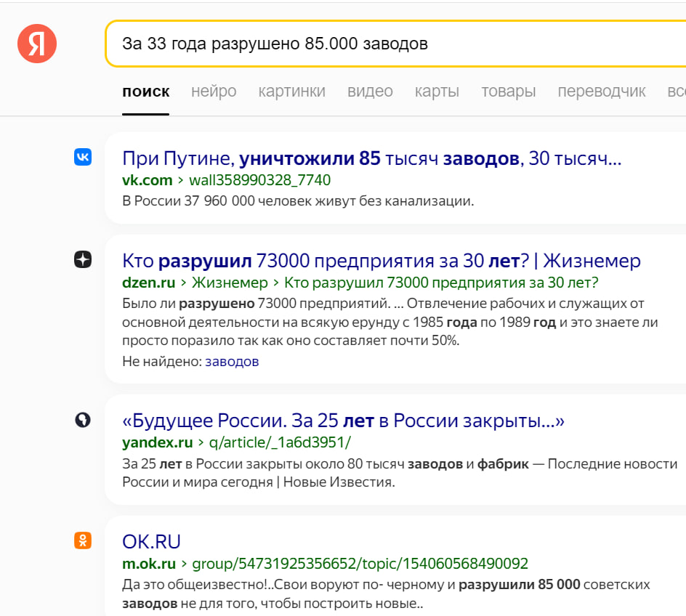686x616 pixels.
Task: Click the Odnoklassniki icon next to OK.RU result
Action: point(83,540)
